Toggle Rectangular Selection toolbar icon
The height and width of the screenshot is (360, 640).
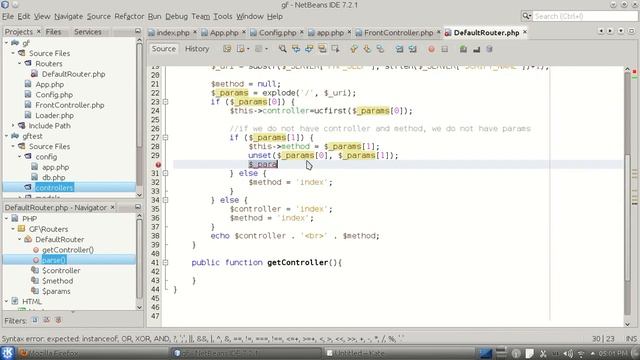tap(336, 49)
